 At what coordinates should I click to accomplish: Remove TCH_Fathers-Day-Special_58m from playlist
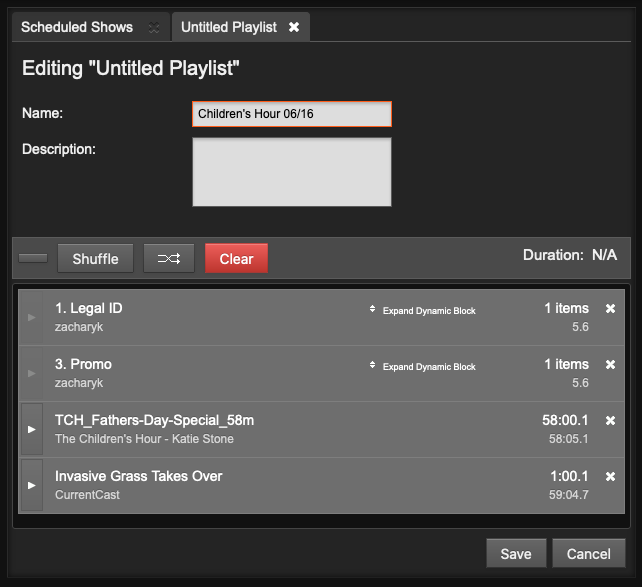coord(610,421)
